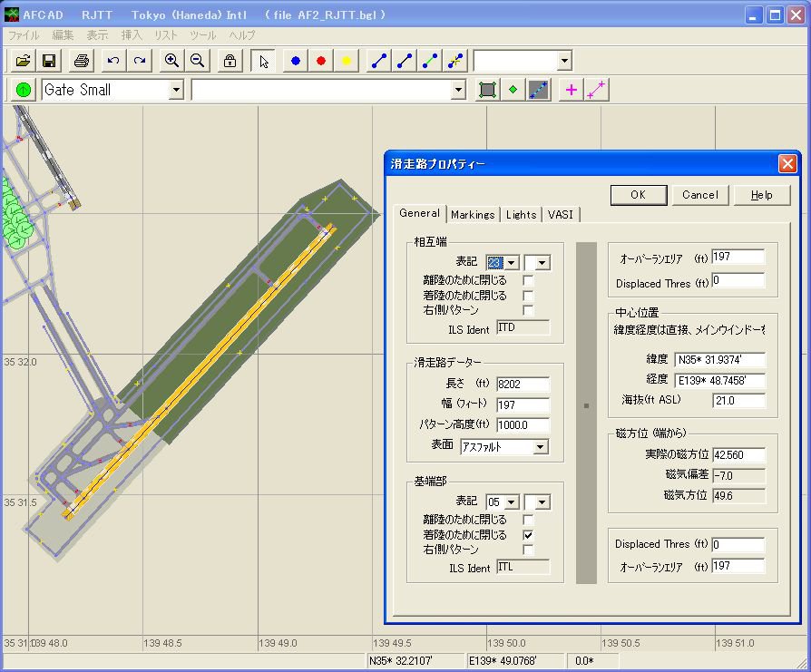811x672 pixels.
Task: Click the save floppy disk icon
Action: [49, 61]
